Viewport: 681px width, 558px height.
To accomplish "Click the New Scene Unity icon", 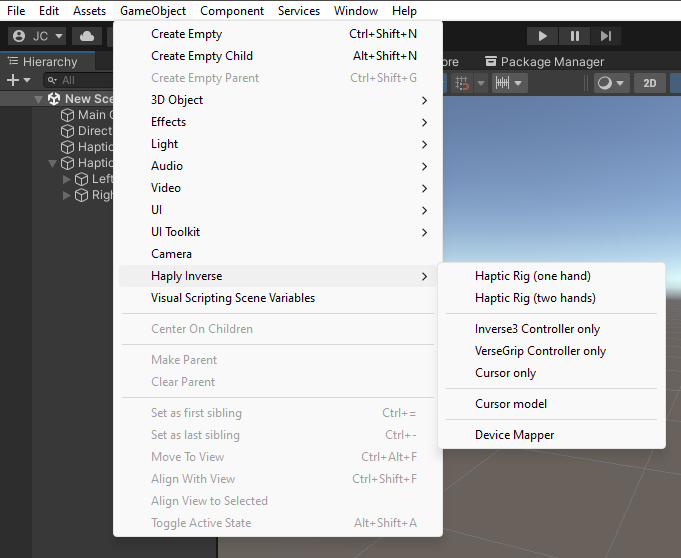I will [x=54, y=99].
